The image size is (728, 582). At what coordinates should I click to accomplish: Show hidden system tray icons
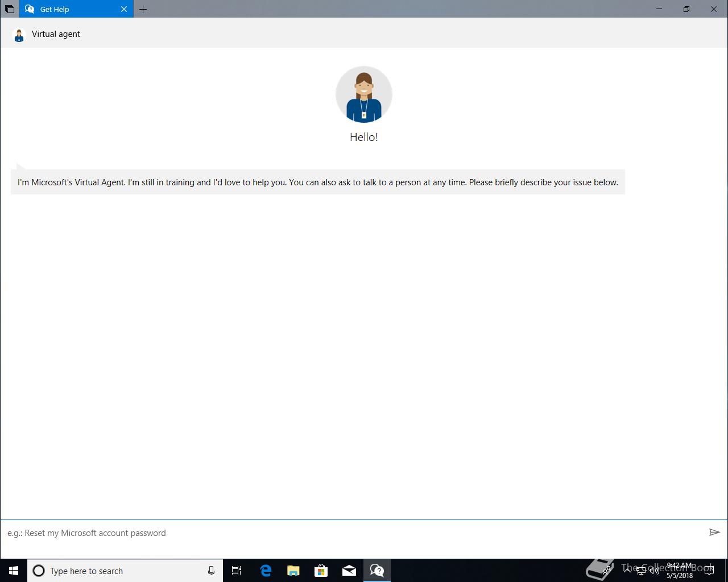pyautogui.click(x=627, y=571)
